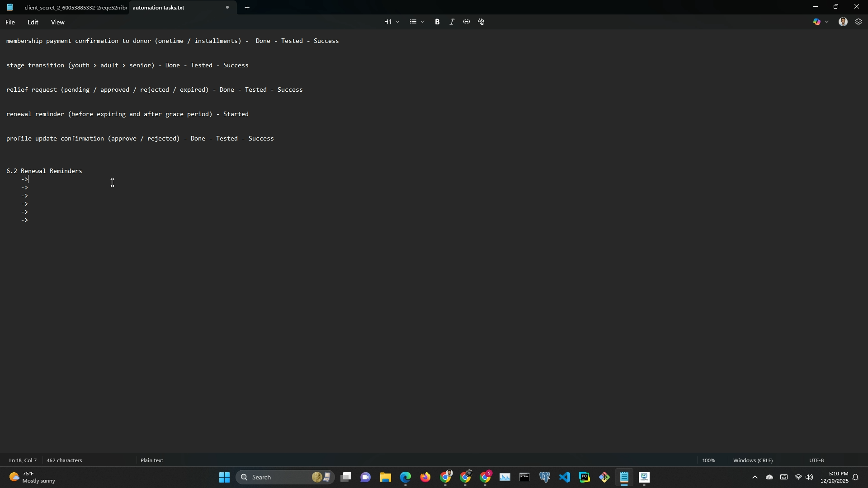Open Notepad settings gear
Screen dimensions: 868x488
[859, 22]
